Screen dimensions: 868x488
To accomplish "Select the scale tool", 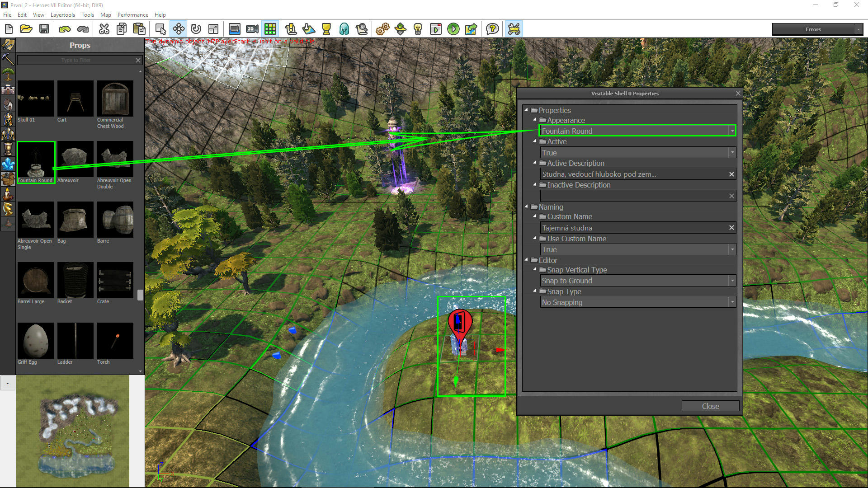I will (213, 29).
